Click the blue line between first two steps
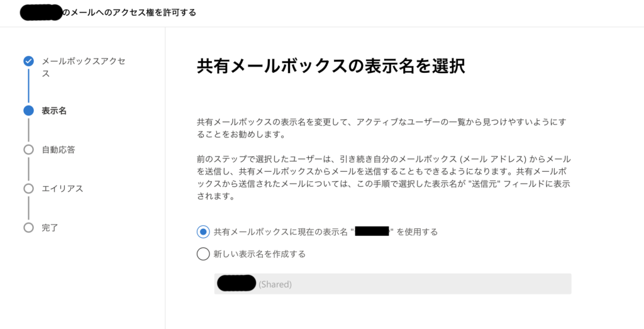Screen dimensions: 644x329 tap(28, 86)
